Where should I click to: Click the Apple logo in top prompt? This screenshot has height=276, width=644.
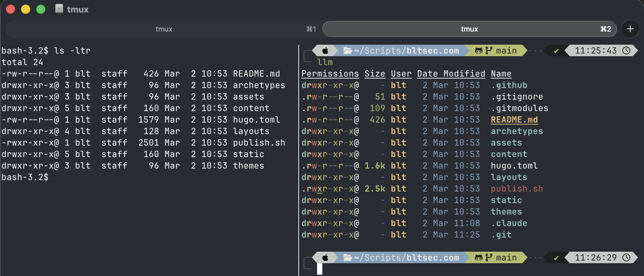coord(325,51)
